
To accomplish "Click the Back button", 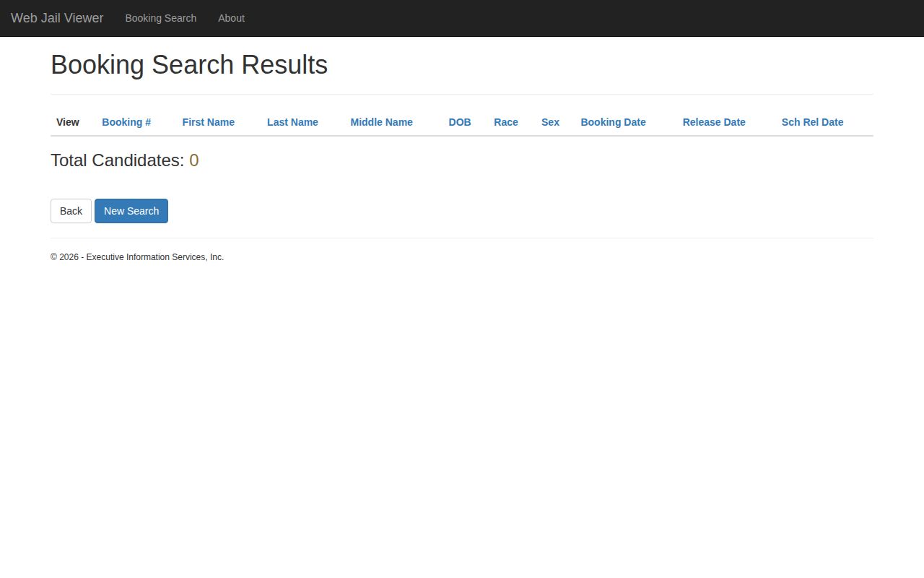I will coord(71,211).
